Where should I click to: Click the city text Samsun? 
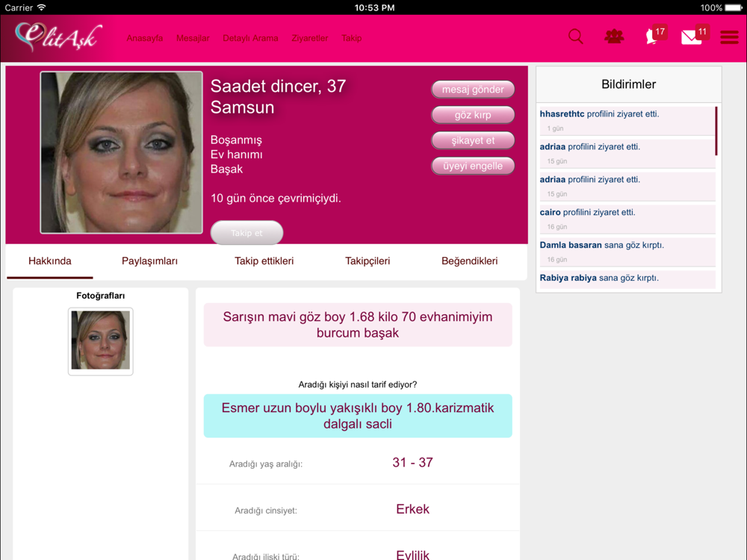(x=242, y=108)
